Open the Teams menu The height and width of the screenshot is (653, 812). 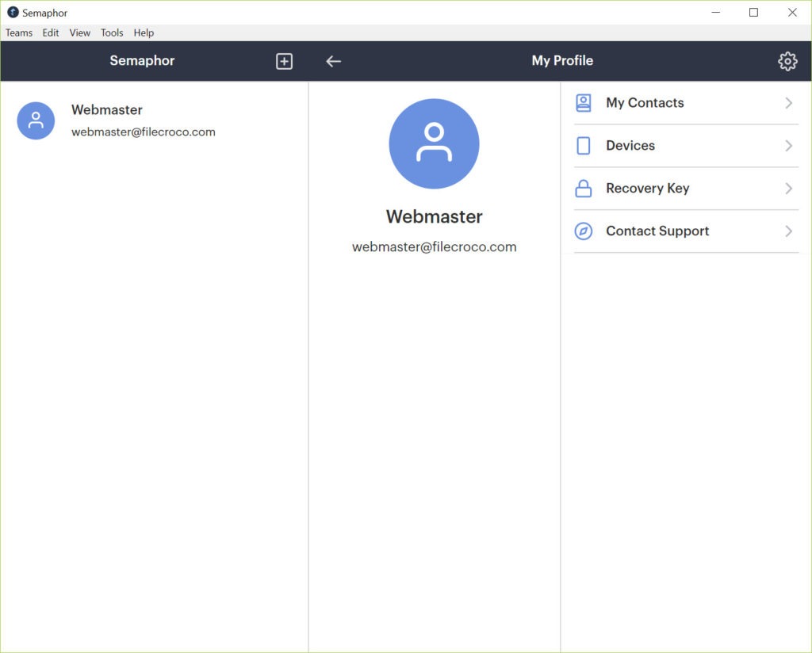coord(19,32)
